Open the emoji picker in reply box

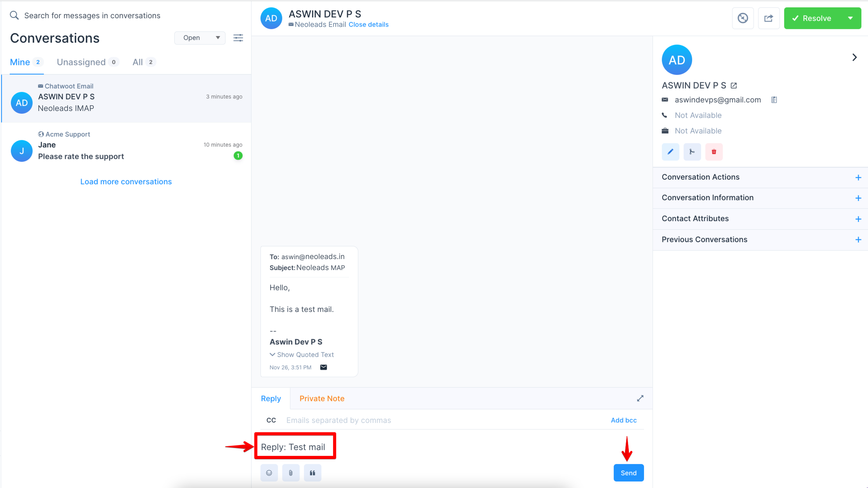(269, 473)
